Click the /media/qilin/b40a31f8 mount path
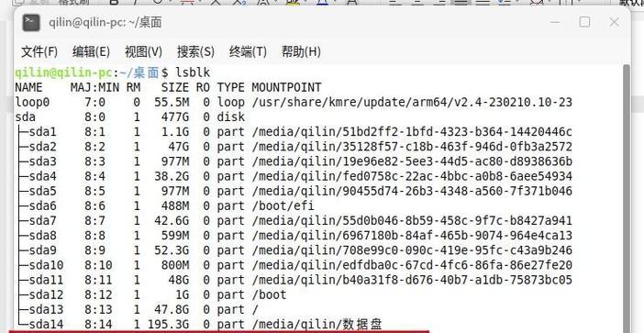This screenshot has width=644, height=333. [x=412, y=280]
